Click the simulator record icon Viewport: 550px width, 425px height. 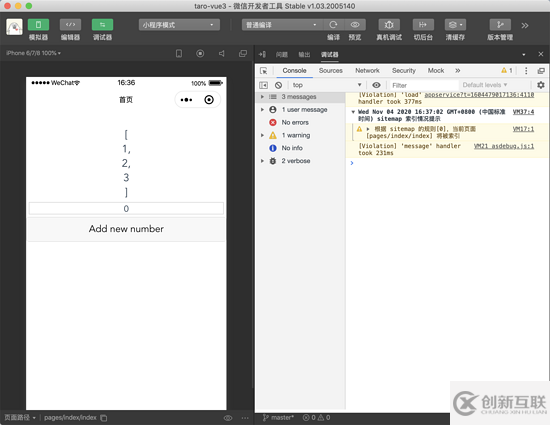pyautogui.click(x=200, y=54)
